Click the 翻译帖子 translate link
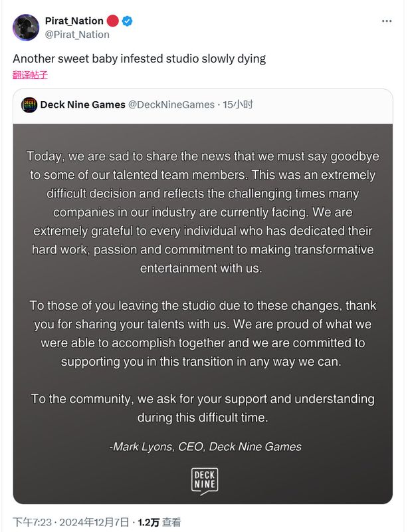 [x=30, y=75]
